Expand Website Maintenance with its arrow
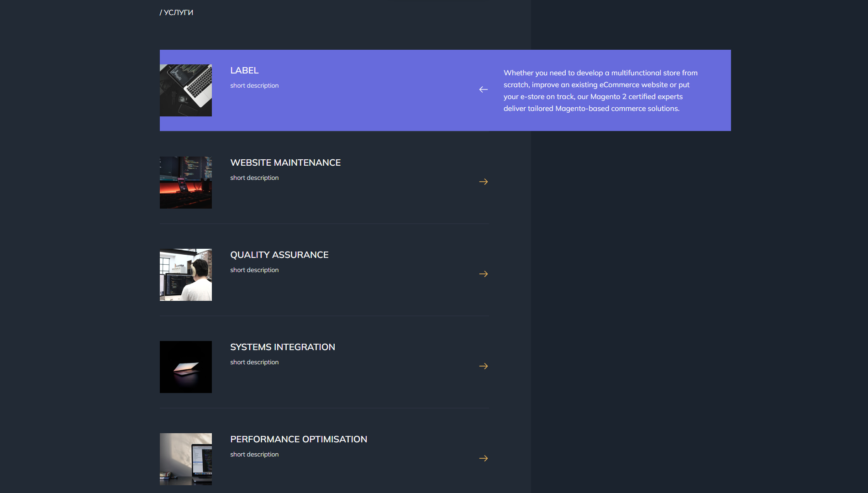 pos(484,182)
